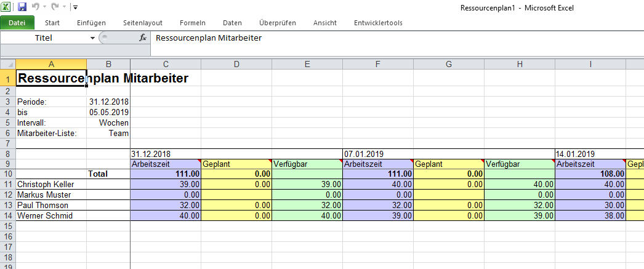Click the Select All corner triangle
Viewport: 644px width, 269px height.
pos(8,65)
